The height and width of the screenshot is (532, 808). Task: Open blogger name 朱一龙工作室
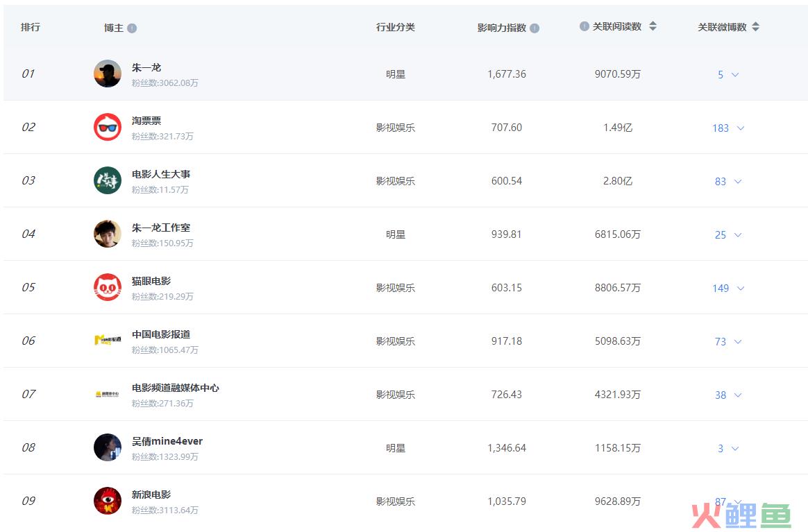161,228
